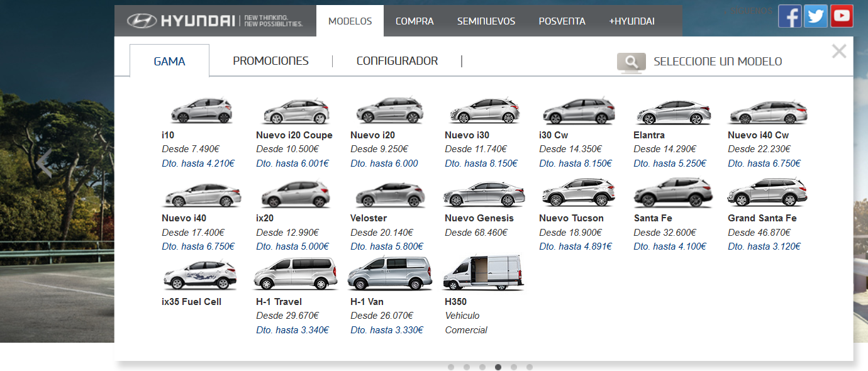Select the H350 van image
Viewport: 868px width, 371px height.
[x=484, y=272]
